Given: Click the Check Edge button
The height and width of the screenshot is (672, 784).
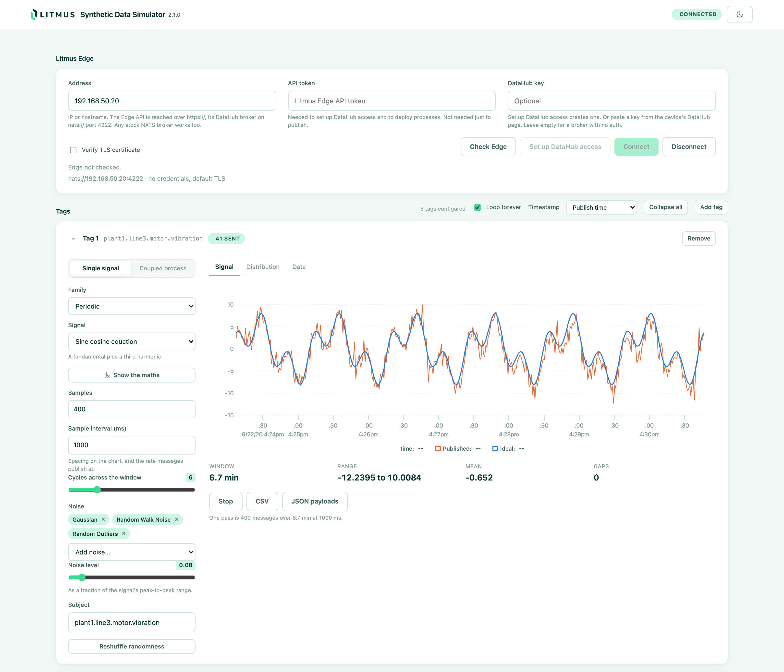Looking at the screenshot, I should 488,147.
